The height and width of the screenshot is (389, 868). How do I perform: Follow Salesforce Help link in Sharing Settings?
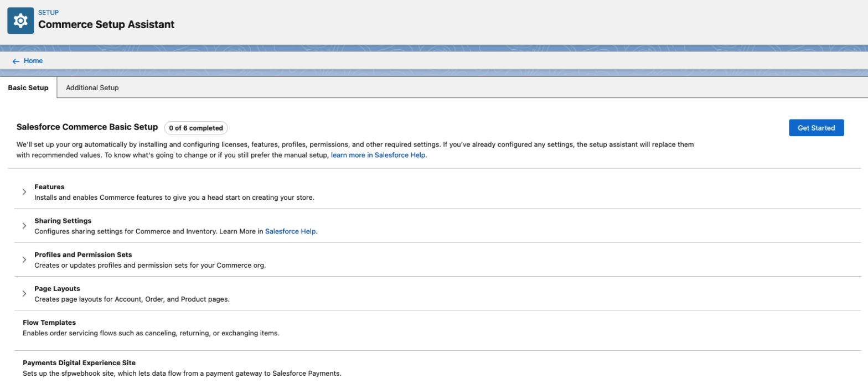click(291, 231)
